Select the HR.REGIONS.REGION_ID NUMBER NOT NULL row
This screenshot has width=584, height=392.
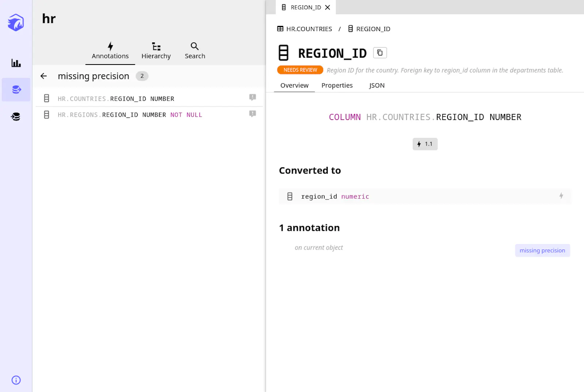click(x=149, y=115)
